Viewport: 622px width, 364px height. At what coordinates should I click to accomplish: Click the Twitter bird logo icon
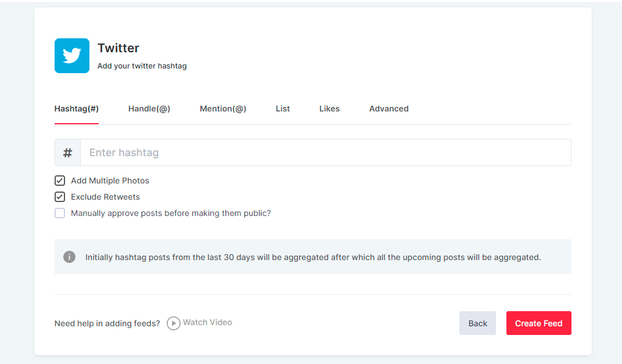tap(72, 56)
